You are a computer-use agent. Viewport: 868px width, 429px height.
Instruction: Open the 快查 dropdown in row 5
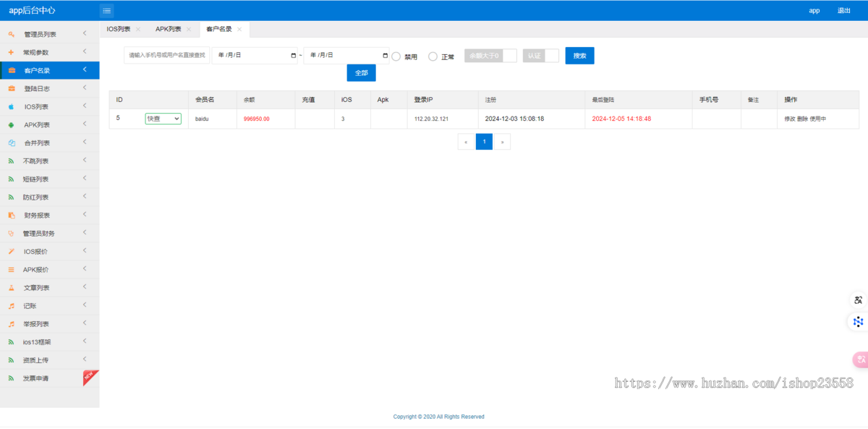click(x=163, y=119)
